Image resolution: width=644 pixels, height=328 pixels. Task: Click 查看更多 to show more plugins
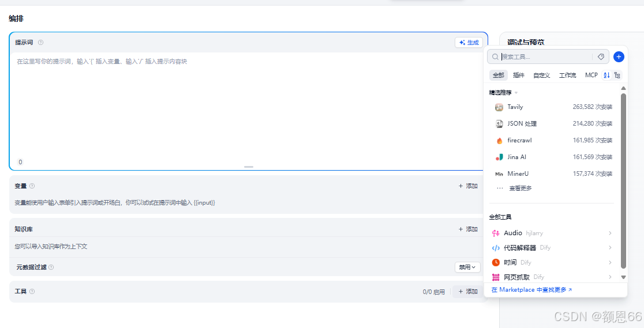(x=521, y=188)
